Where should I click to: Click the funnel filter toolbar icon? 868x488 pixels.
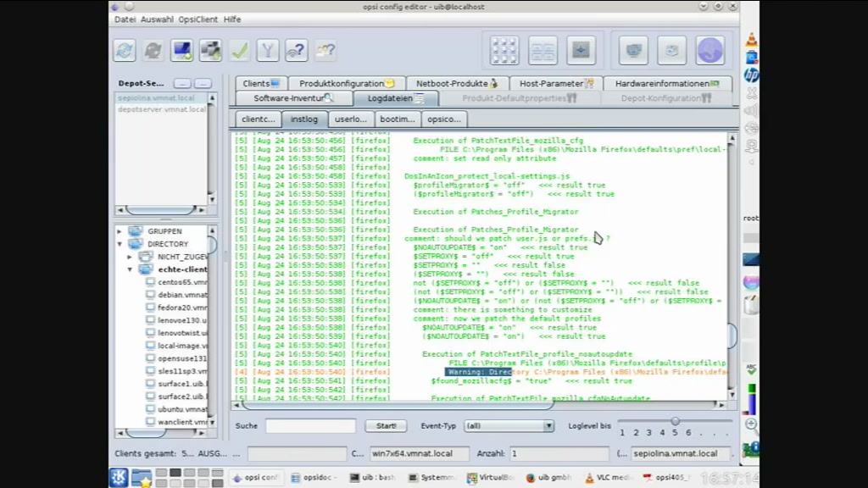[x=268, y=50]
